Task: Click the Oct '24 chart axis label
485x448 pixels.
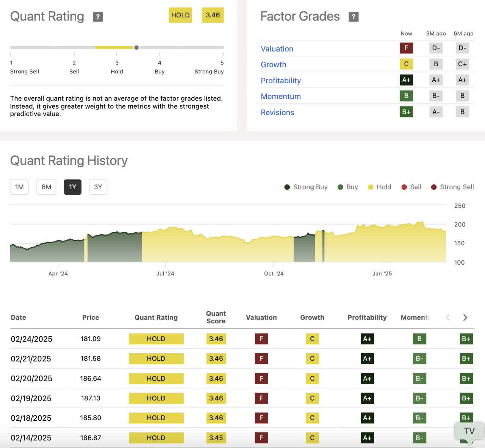Action: point(274,273)
